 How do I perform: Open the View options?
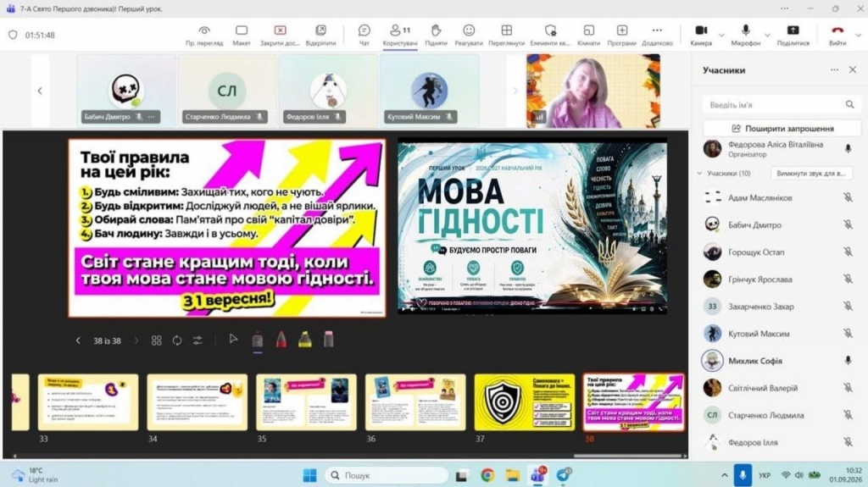click(x=507, y=35)
